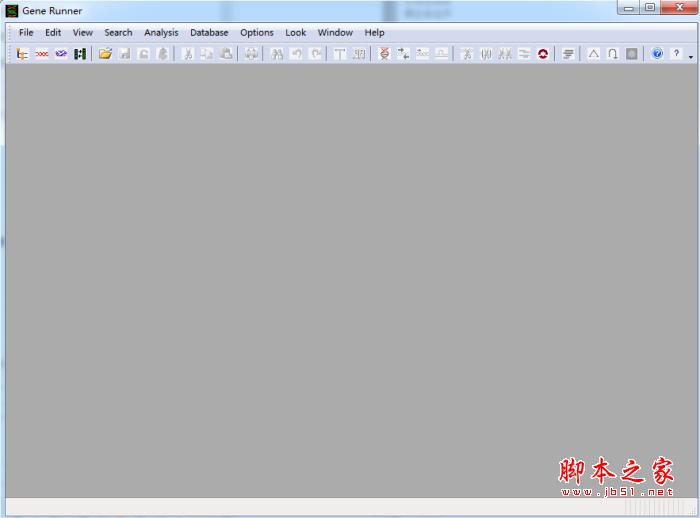Click the new nucleic acid sequence tree icon

click(x=22, y=54)
